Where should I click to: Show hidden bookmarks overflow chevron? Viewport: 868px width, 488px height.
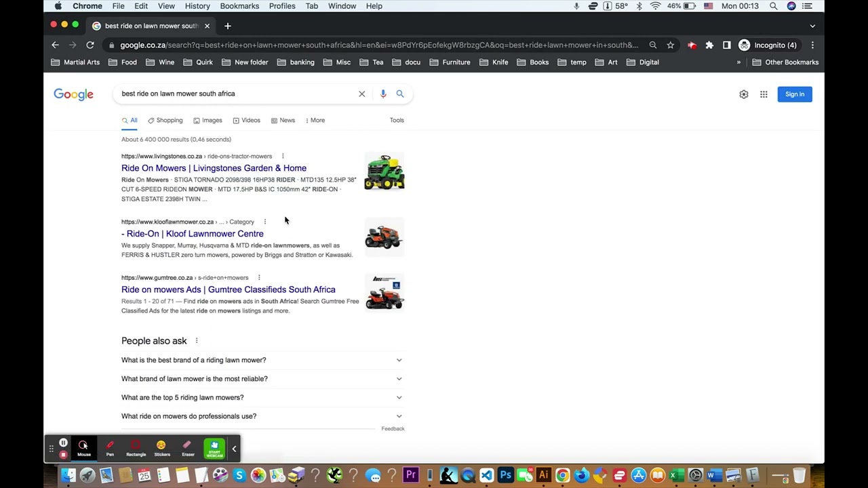point(738,62)
